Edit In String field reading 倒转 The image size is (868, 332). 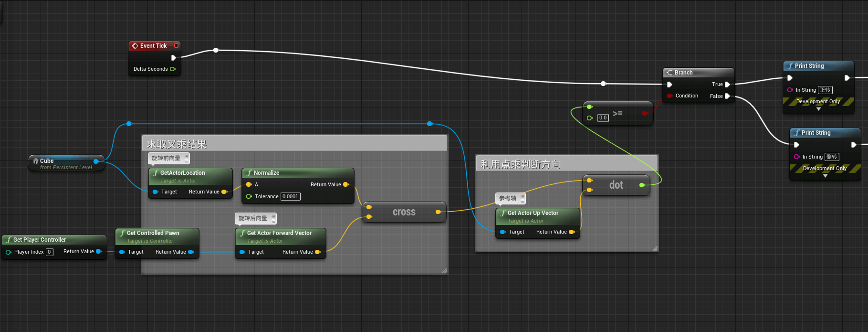(x=832, y=157)
